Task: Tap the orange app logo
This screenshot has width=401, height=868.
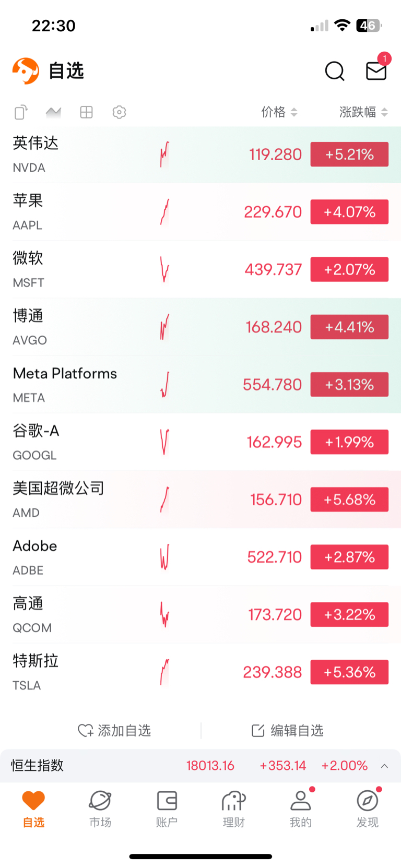Action: (26, 71)
